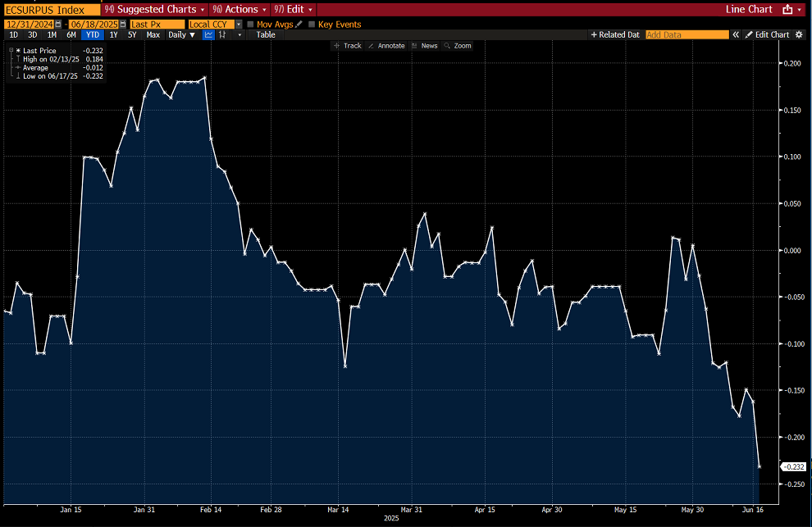Click the 0.200 y-axis label
This screenshot has height=527, width=812.
[791, 63]
